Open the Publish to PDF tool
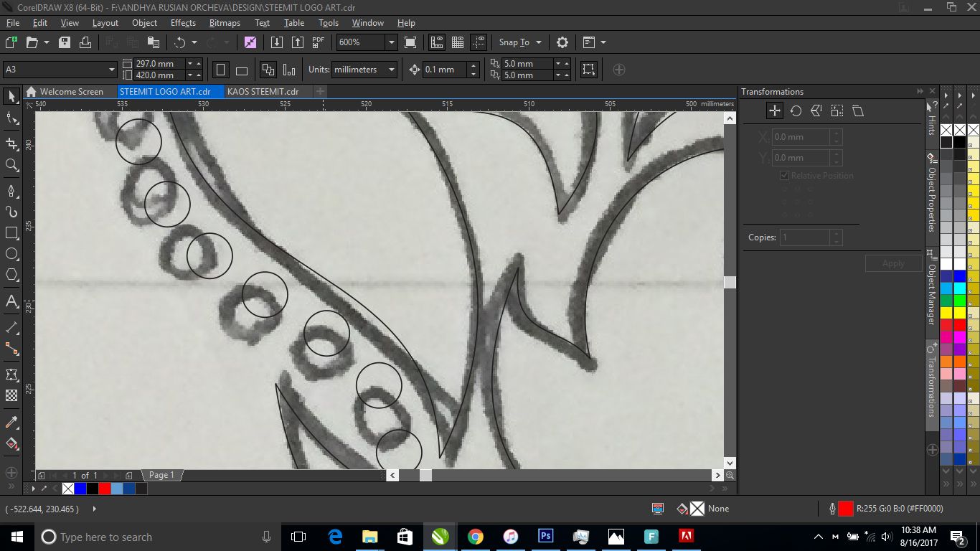This screenshot has width=980, height=551. (x=317, y=42)
